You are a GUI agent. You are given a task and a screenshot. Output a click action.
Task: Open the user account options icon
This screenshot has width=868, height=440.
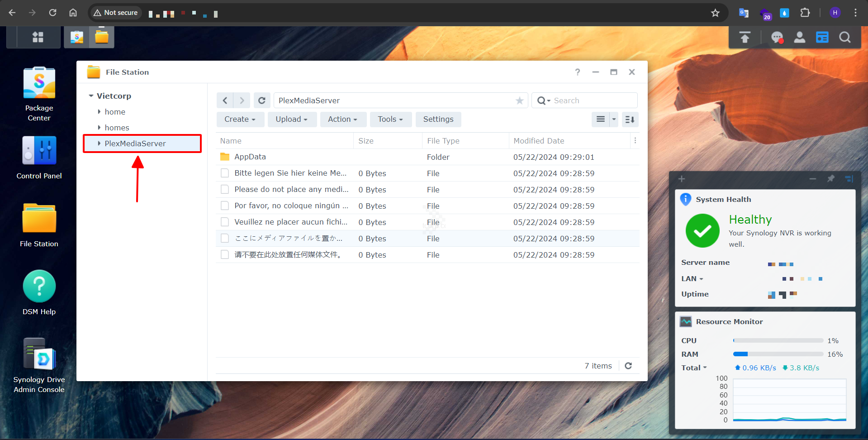click(799, 38)
